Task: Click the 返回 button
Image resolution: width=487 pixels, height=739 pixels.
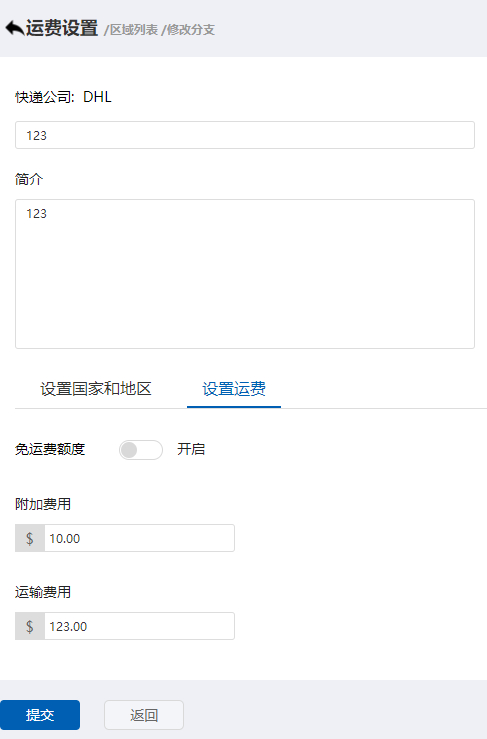Action: pos(144,715)
